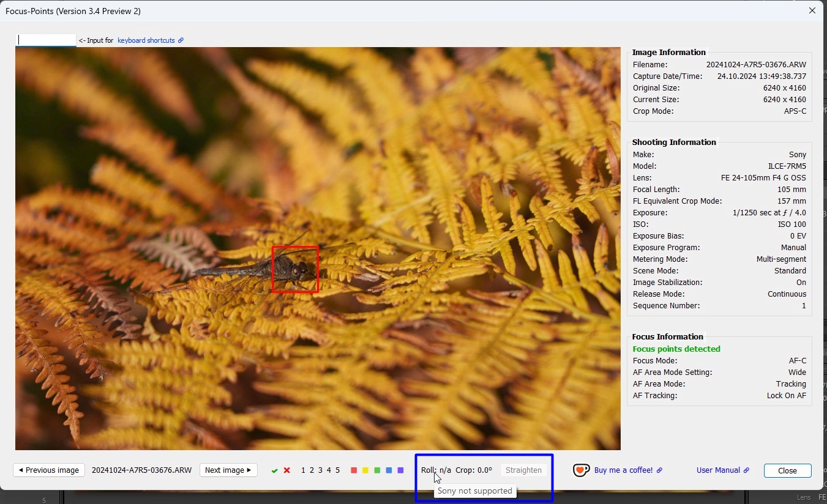Screen dimensions: 827x504
Task: Click the Straighten button
Action: pos(524,470)
